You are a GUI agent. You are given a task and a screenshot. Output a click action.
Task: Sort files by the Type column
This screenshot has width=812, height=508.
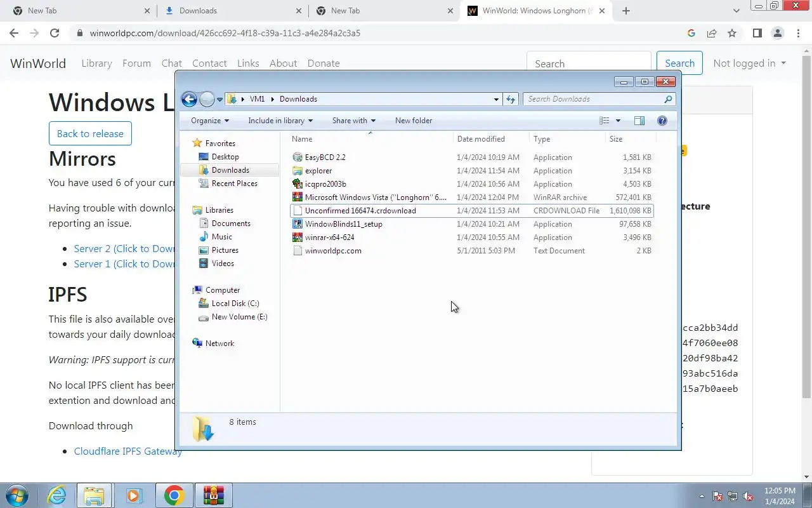click(568, 139)
